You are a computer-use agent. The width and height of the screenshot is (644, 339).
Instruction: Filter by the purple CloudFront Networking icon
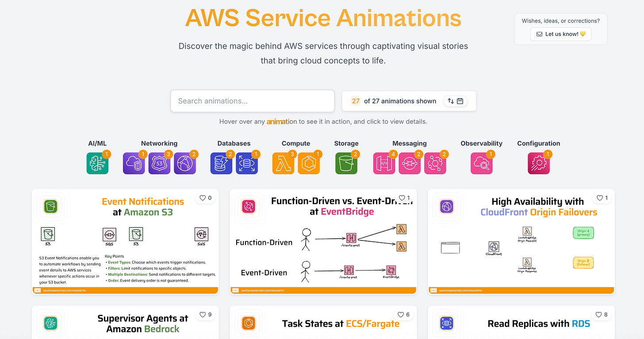(x=185, y=163)
